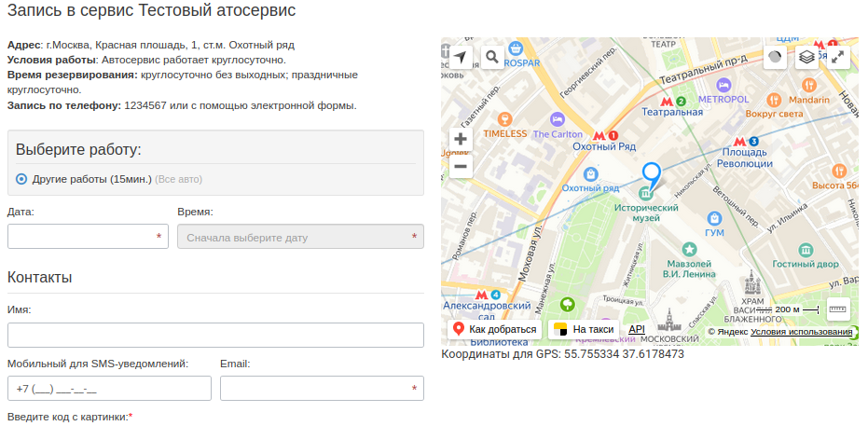Click the phone number 1234567 text
Screen dimensions: 868x426
[145, 105]
